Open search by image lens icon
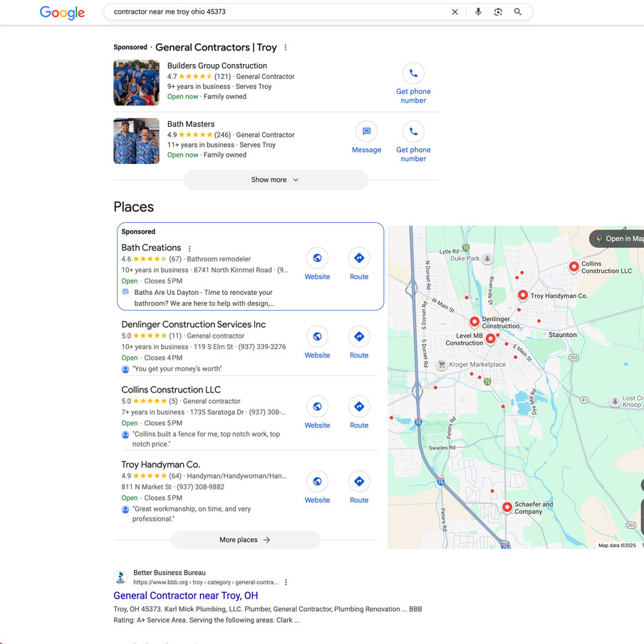 (498, 12)
